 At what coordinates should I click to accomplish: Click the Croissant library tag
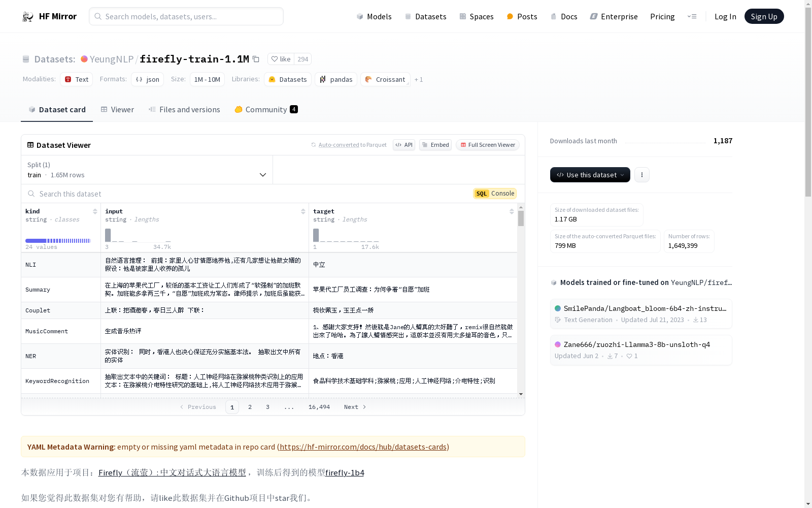(386, 79)
